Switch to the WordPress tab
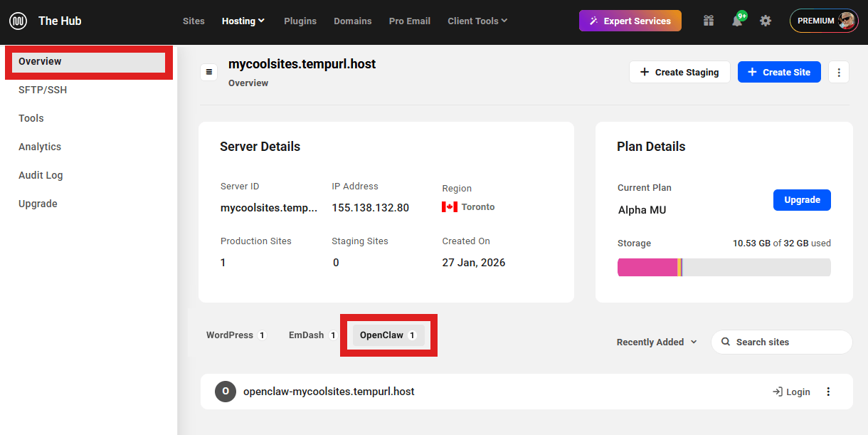 (236, 335)
